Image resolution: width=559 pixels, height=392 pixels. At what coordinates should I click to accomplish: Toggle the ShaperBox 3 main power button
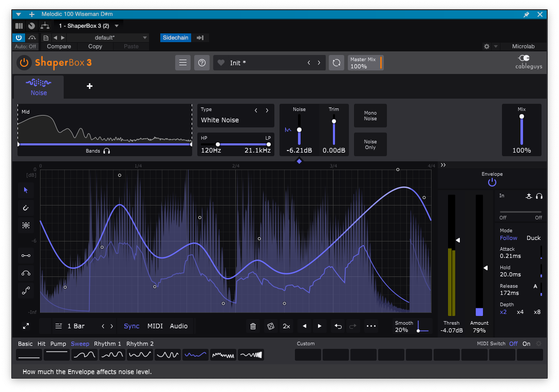(x=24, y=63)
